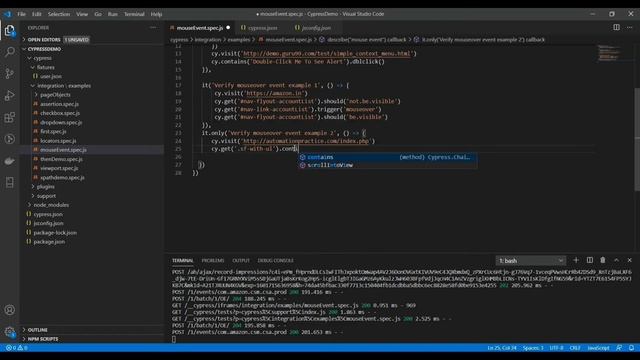640x360 pixels.
Task: Open the Manage gear icon
Action: coord(9,331)
